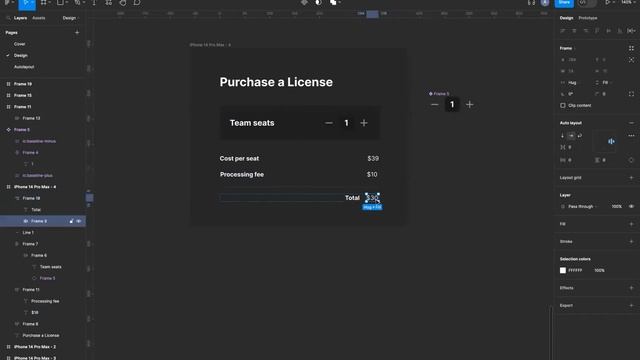Set auto layout direction to horizontal
This screenshot has width=640, height=360.
coord(571,136)
